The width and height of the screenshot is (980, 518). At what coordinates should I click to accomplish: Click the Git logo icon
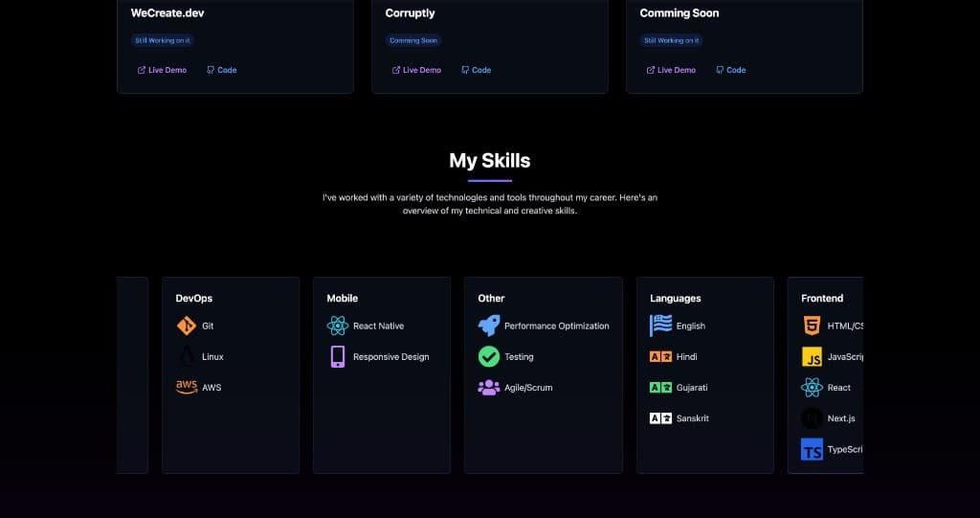click(187, 326)
